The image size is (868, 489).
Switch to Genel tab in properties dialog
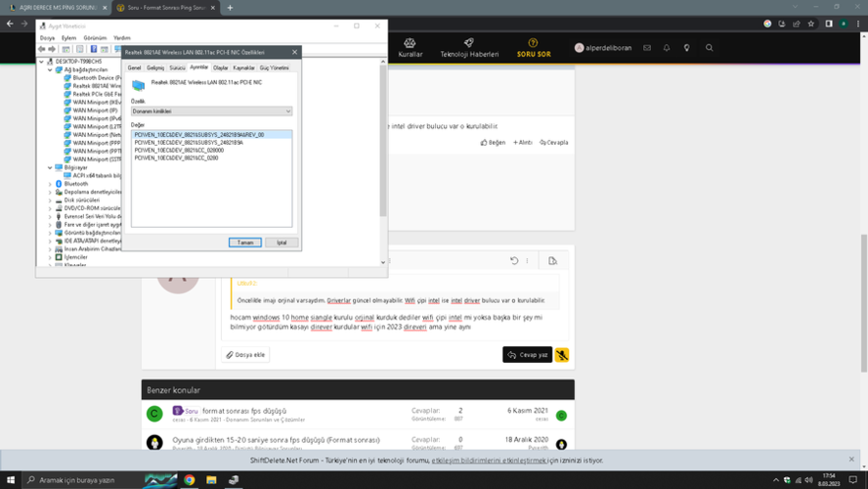pos(135,67)
